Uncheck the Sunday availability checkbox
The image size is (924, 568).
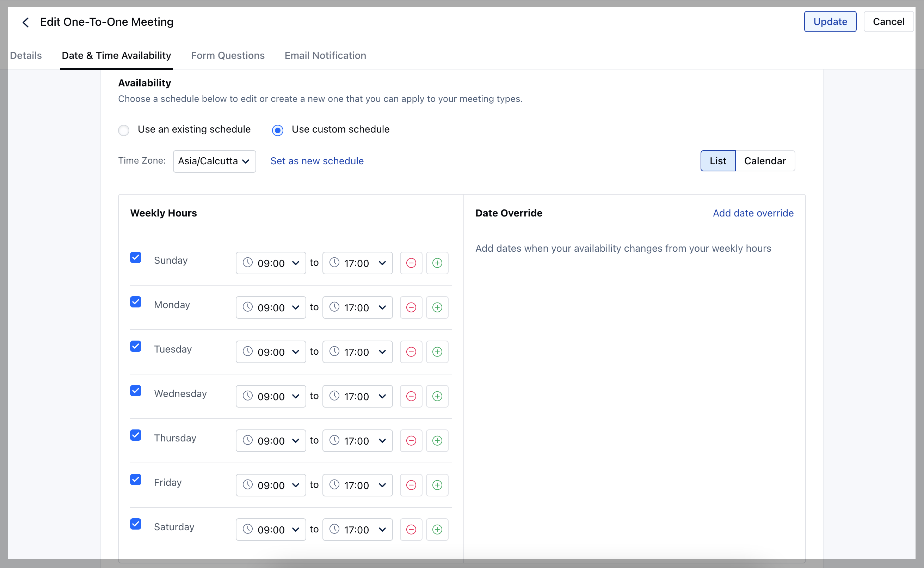pyautogui.click(x=136, y=258)
